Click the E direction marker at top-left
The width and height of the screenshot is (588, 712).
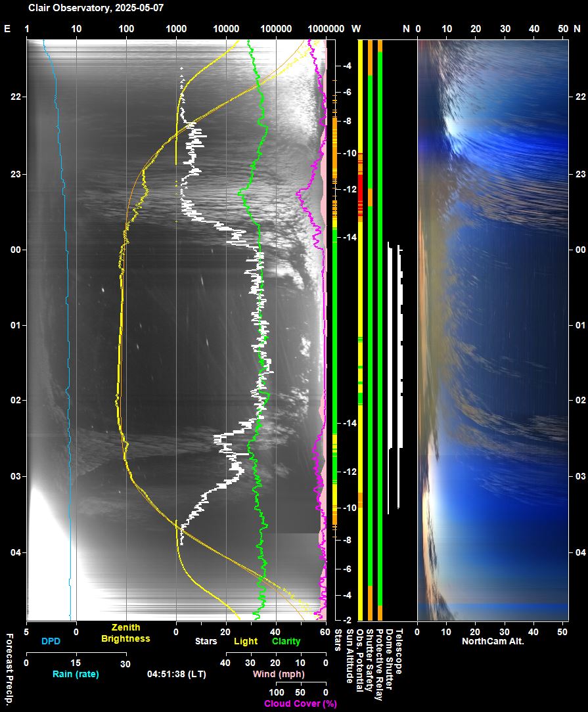[7, 29]
